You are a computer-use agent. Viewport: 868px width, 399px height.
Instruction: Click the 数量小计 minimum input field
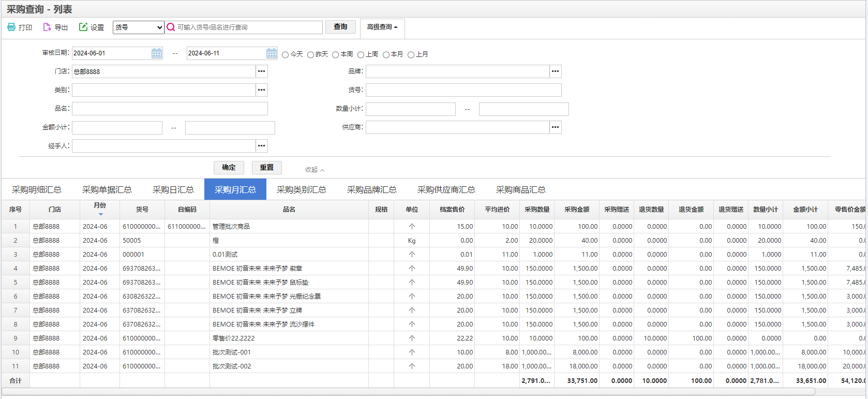pos(411,109)
